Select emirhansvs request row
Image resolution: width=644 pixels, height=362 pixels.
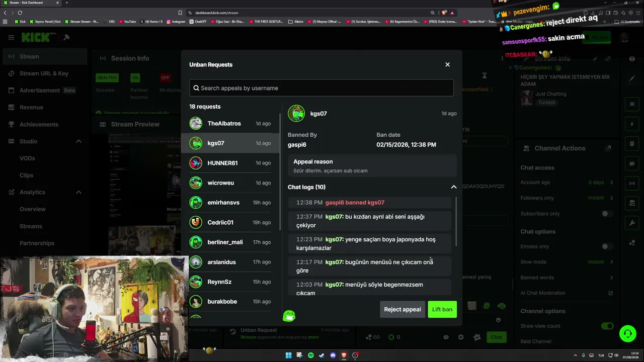(x=230, y=203)
